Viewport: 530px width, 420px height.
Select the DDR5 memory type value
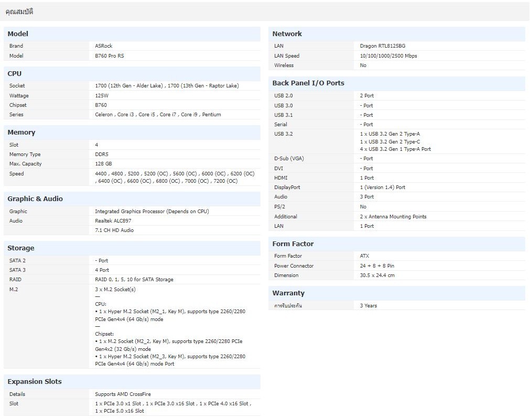pos(102,154)
